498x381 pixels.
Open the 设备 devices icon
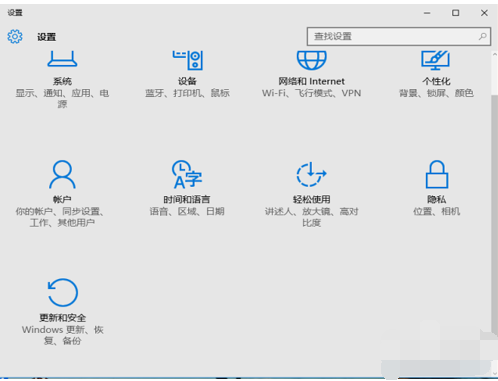[x=188, y=60]
